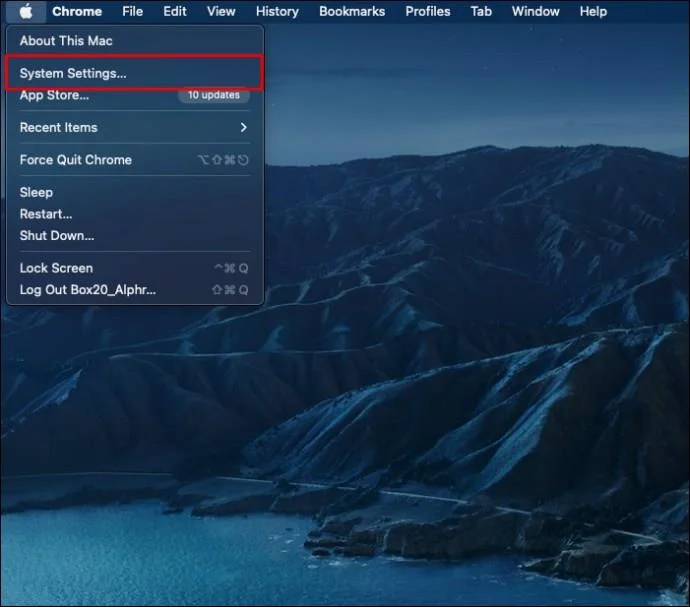Choose Shut Down… option
The image size is (690, 607).
[135, 235]
